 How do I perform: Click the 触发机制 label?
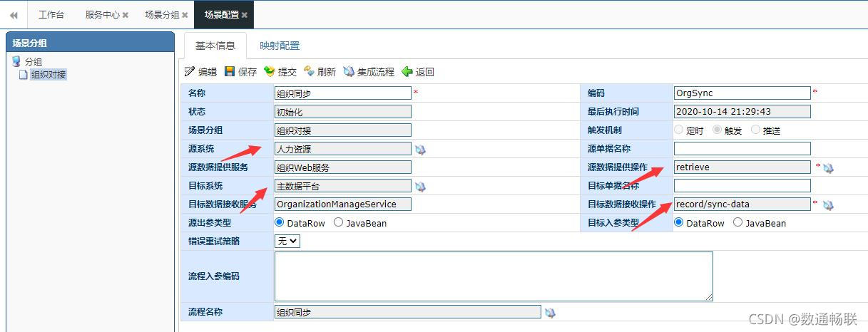[x=604, y=130]
